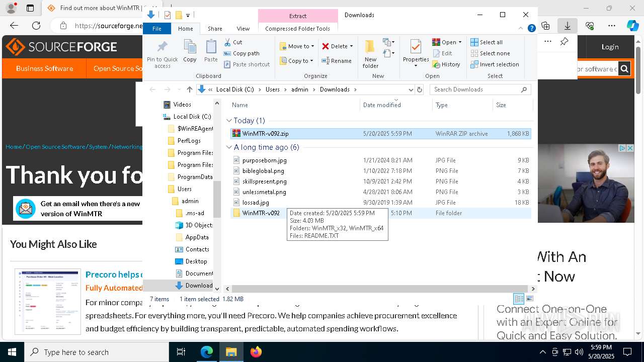
Task: Expand Open with dropdown arrow
Action: pyautogui.click(x=460, y=42)
